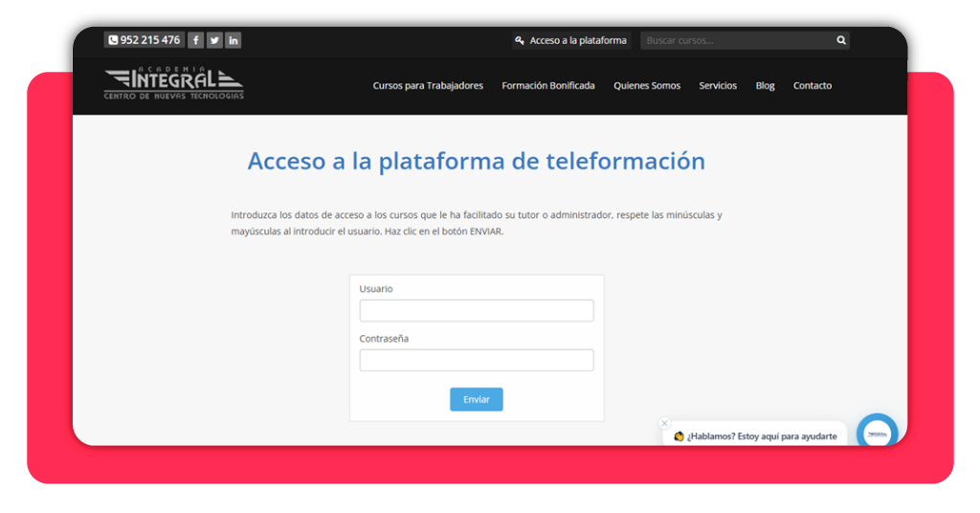Open Acceso a la plataforma link

coord(571,40)
